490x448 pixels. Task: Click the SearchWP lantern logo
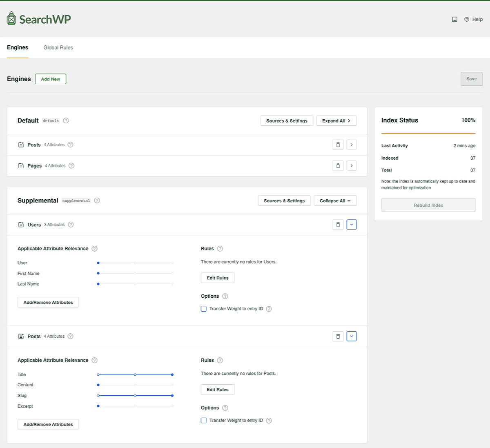(x=11, y=19)
